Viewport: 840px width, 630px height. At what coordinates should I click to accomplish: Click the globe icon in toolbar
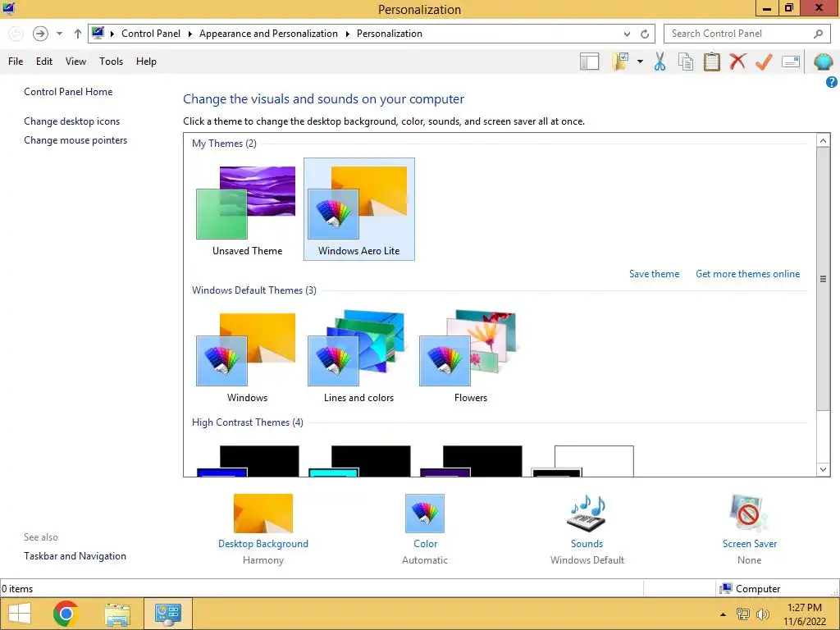[824, 62]
